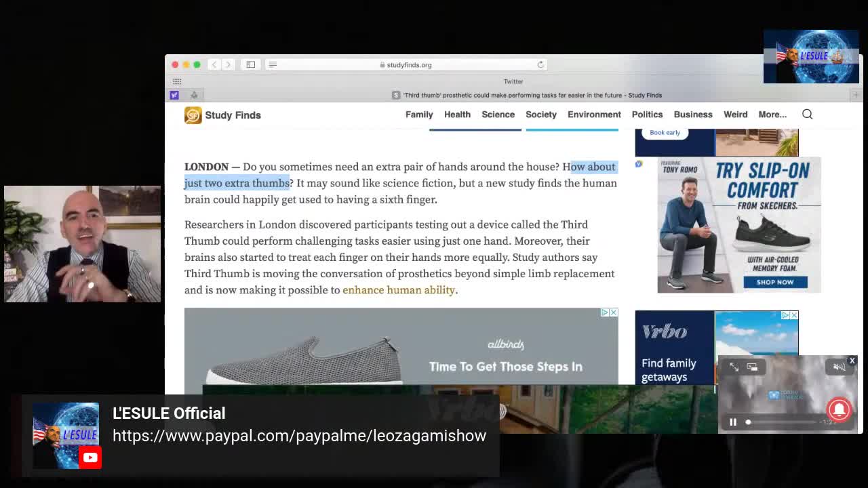Open the Reader view icon in address bar
Image resolution: width=868 pixels, height=488 pixels.
pos(273,64)
